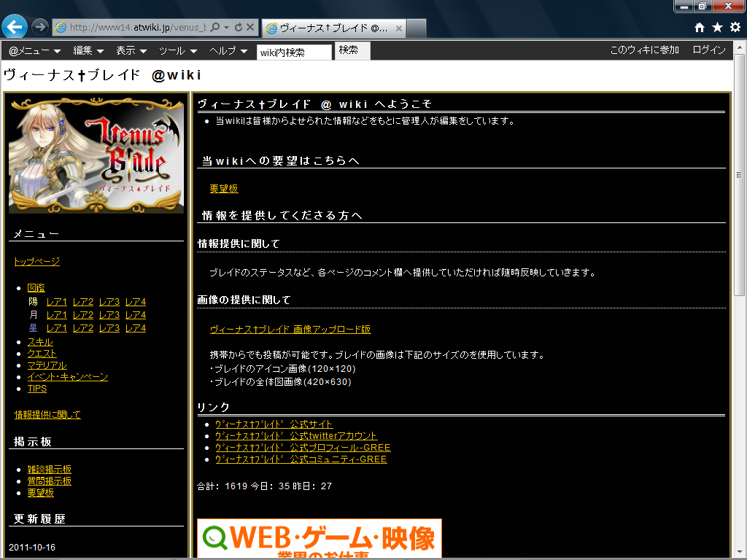Select the ヴィーナス†ブレイド browser tab

point(333,28)
